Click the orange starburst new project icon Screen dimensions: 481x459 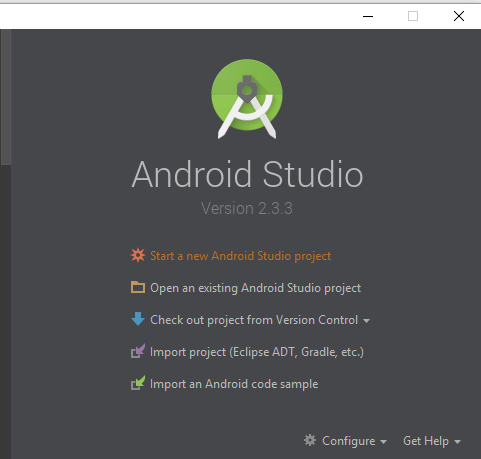(x=138, y=255)
